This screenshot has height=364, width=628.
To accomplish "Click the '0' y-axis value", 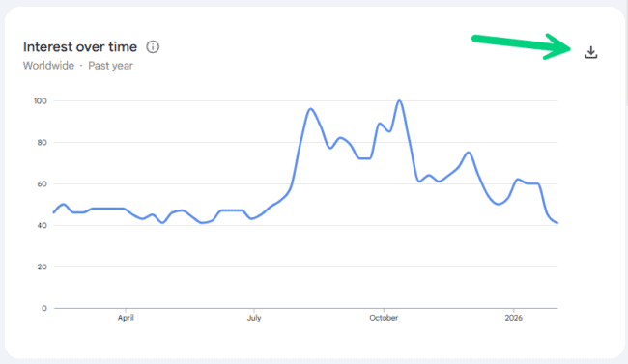I will coord(44,308).
